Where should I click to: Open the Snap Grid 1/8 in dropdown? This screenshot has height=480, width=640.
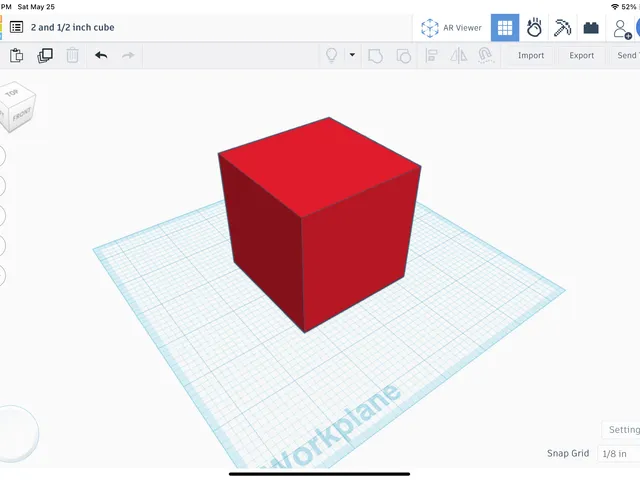tap(619, 453)
